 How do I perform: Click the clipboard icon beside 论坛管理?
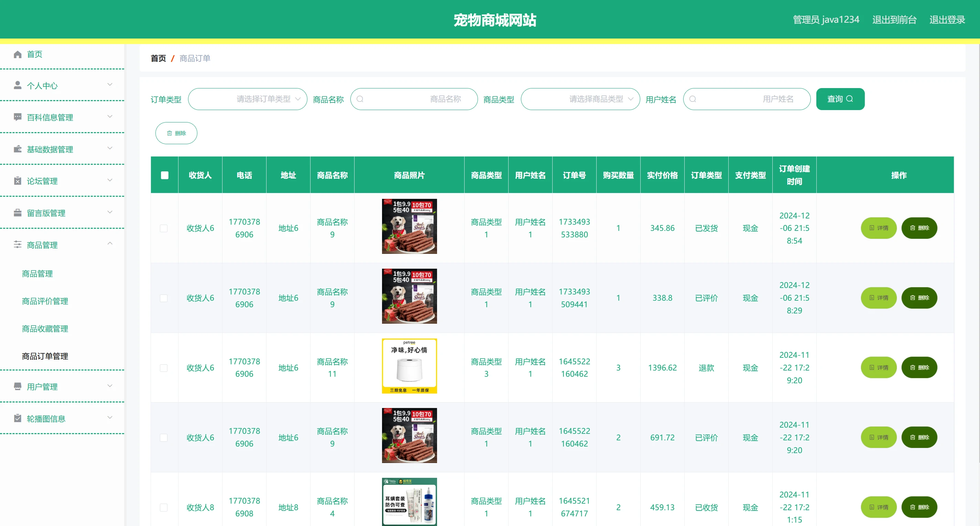18,181
